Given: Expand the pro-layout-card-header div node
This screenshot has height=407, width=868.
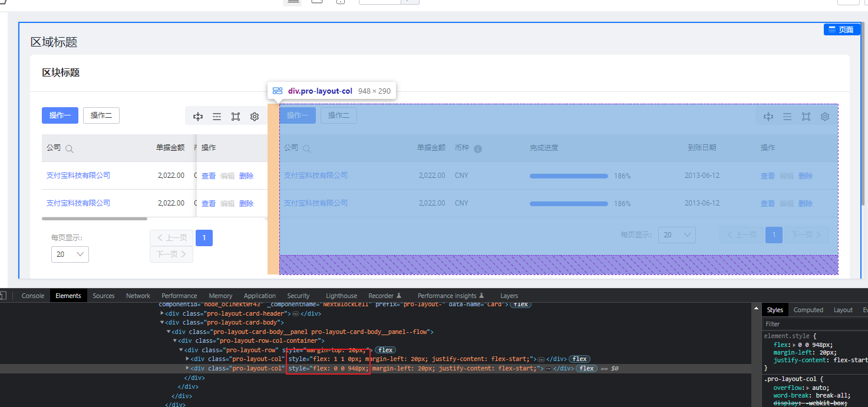Looking at the screenshot, I should click(162, 313).
